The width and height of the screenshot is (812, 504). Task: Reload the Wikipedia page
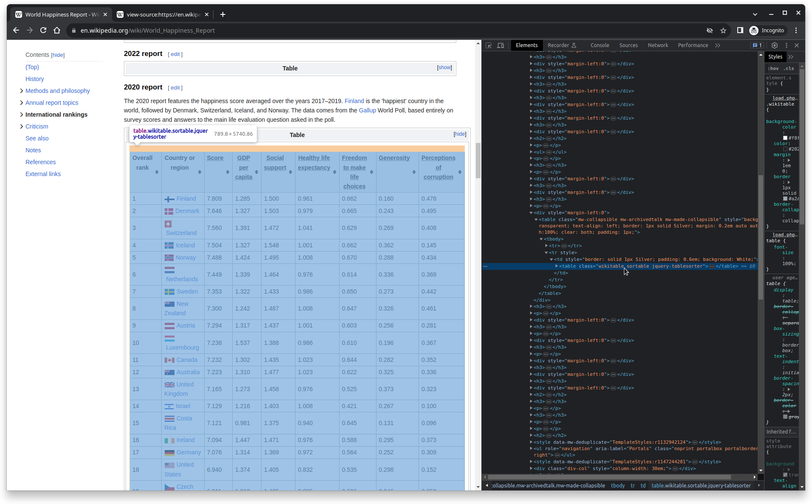tap(43, 30)
